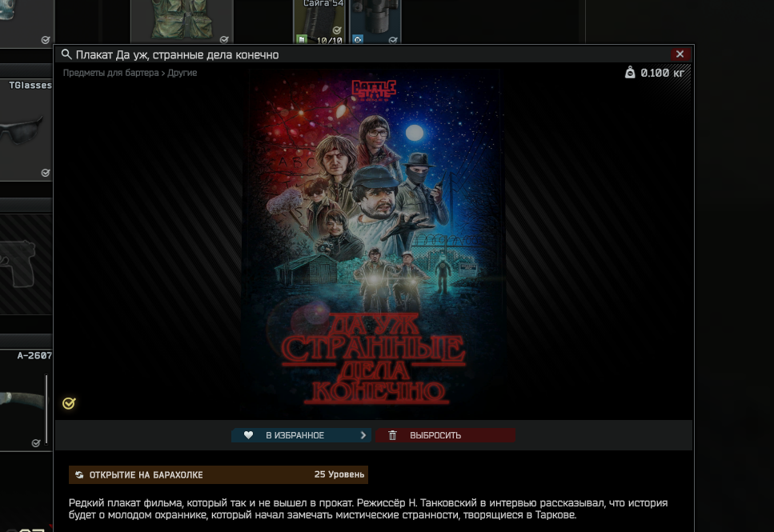
Task: Click the window title 'Плакат Да уж, странные дела конечно'
Action: click(x=177, y=54)
